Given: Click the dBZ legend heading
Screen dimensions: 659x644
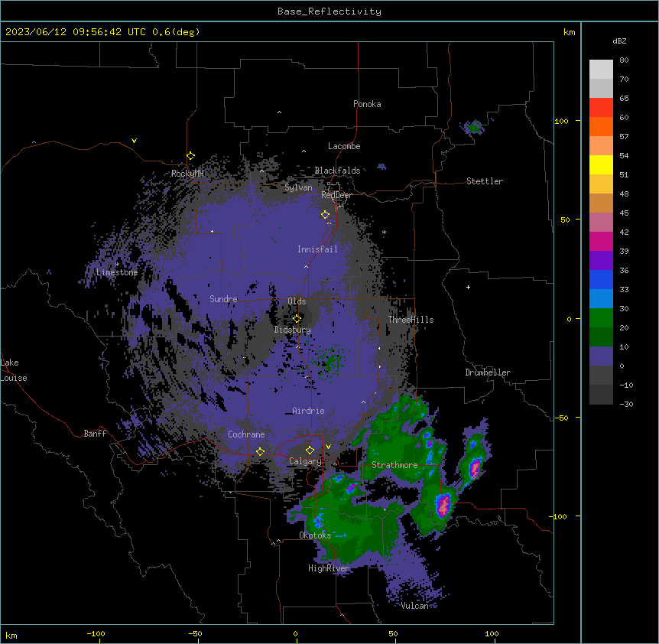Looking at the screenshot, I should [x=619, y=41].
